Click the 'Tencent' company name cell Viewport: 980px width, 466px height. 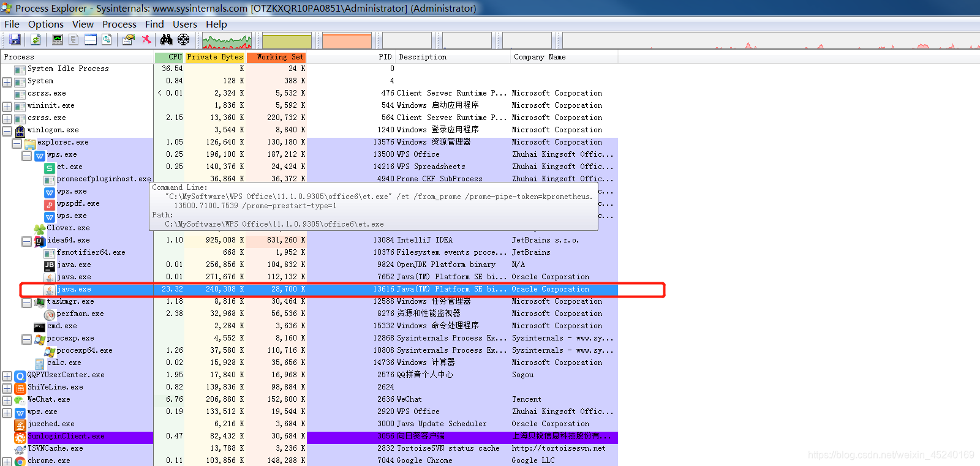click(x=526, y=399)
